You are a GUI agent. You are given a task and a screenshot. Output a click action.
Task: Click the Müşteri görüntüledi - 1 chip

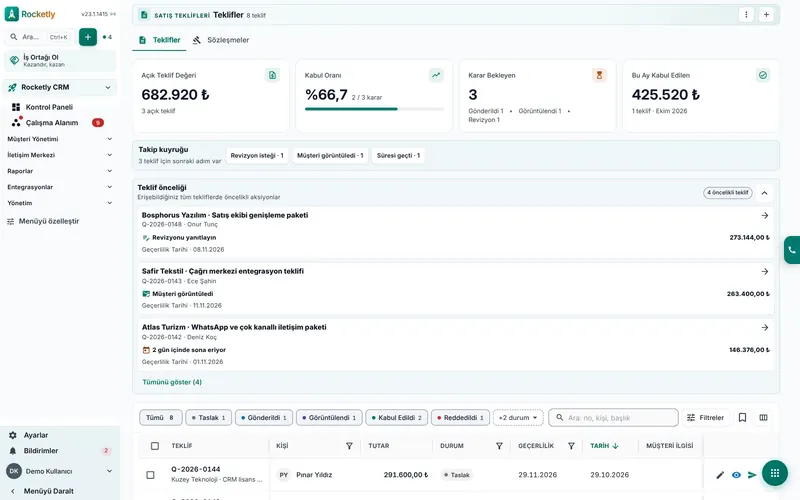(x=330, y=156)
